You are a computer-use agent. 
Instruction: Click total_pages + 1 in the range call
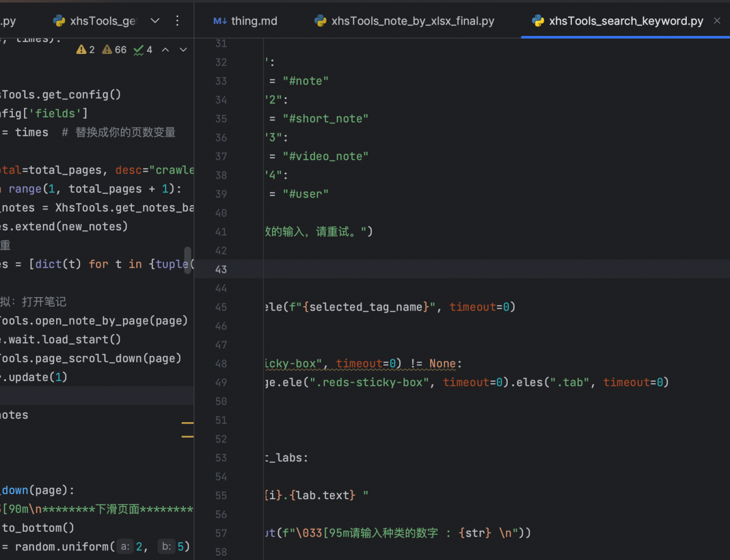click(118, 189)
